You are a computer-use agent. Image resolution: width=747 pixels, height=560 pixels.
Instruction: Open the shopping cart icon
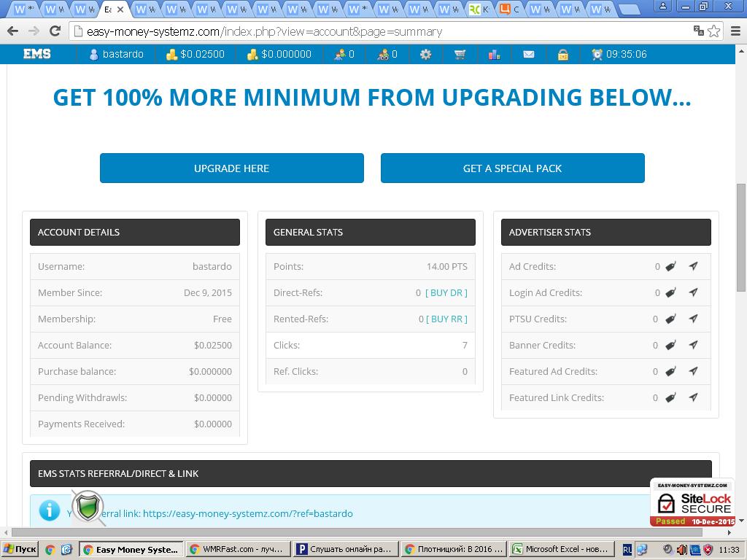click(x=460, y=54)
